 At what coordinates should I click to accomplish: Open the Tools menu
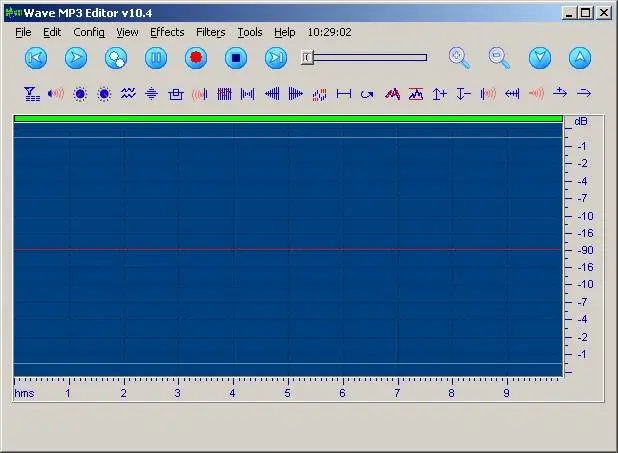(x=250, y=32)
